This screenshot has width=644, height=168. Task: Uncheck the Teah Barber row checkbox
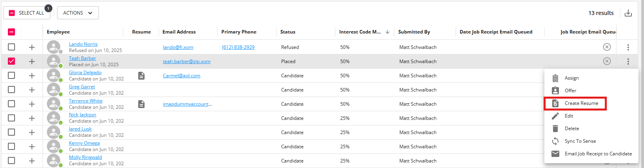11,62
